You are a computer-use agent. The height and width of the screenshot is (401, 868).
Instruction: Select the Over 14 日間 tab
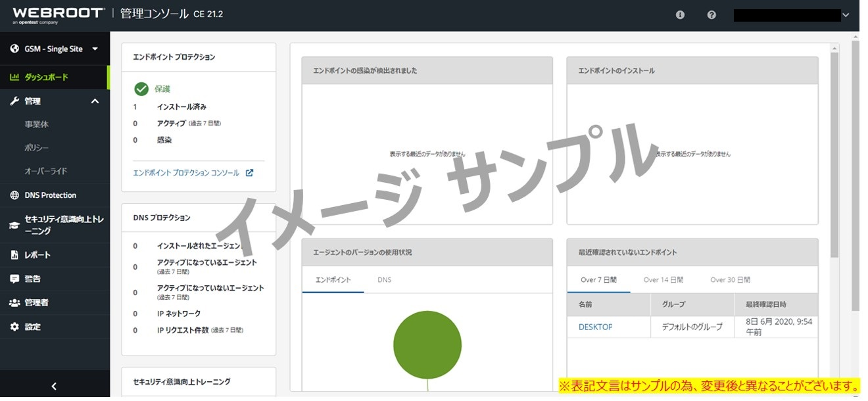pos(663,280)
